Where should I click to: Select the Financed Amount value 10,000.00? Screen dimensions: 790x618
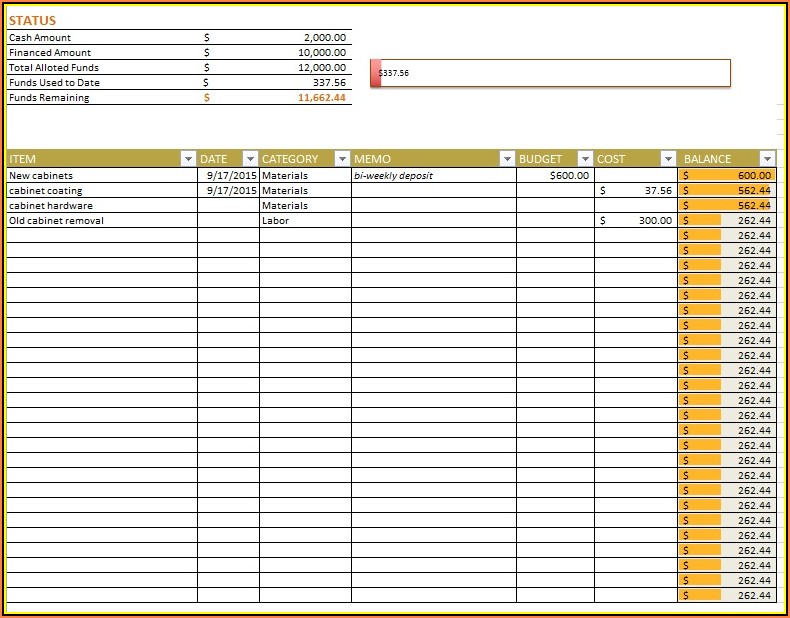322,52
